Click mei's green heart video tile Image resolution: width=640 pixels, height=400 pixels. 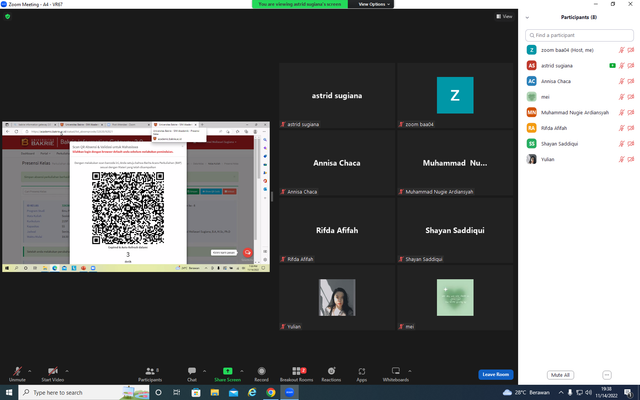[x=455, y=298]
